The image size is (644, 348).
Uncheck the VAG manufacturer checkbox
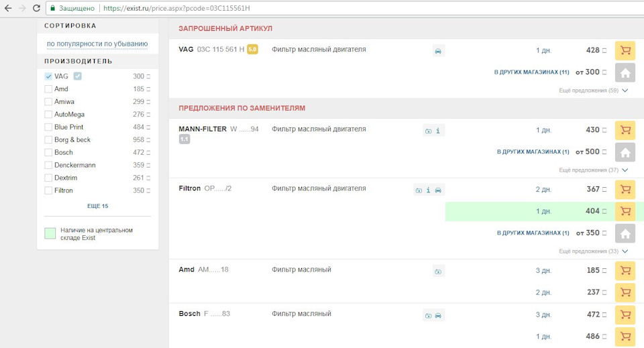48,76
